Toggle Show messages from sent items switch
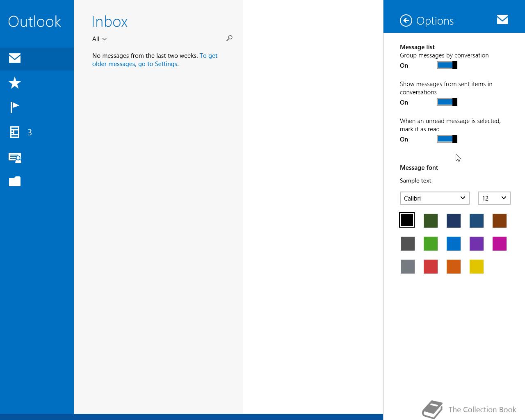The width and height of the screenshot is (525, 420). tap(447, 102)
